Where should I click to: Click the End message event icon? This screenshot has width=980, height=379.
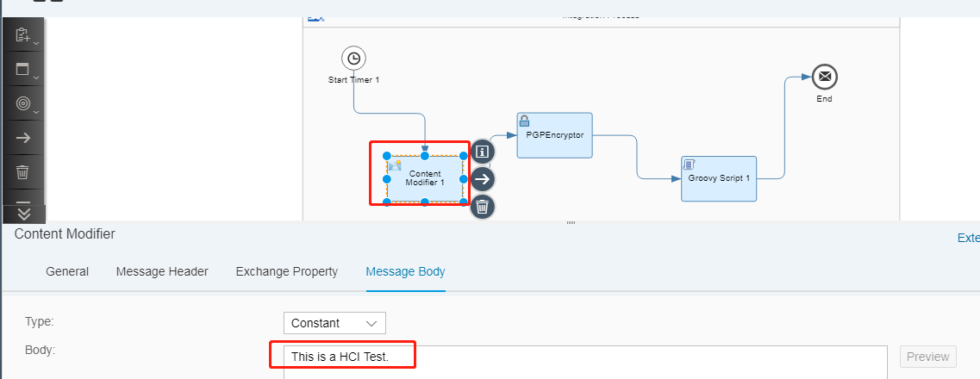(x=825, y=77)
